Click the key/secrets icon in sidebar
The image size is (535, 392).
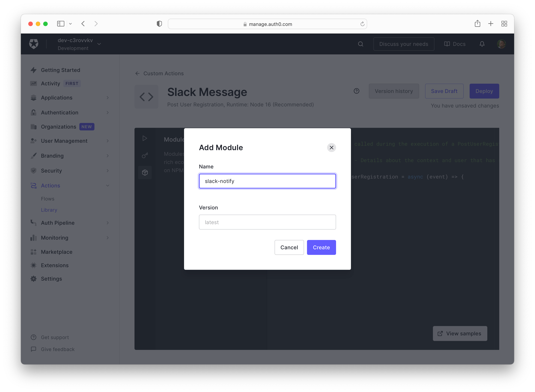pos(144,155)
